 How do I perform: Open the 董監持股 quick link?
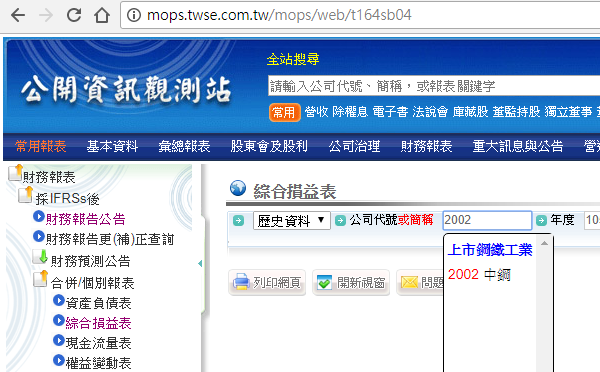point(516,112)
